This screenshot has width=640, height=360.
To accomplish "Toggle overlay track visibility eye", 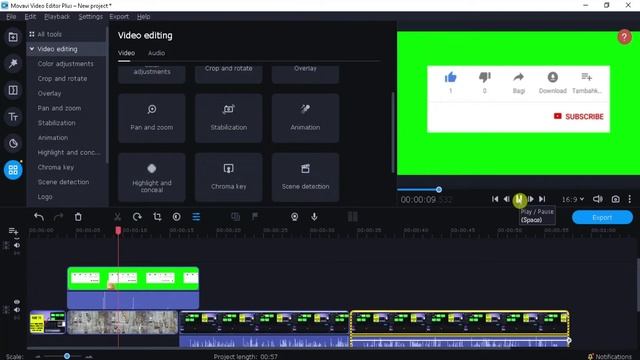I will point(17,302).
